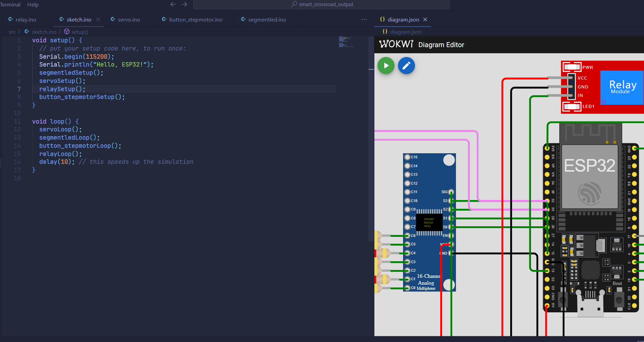
Task: Close the sketch.ino tab
Action: 98,19
